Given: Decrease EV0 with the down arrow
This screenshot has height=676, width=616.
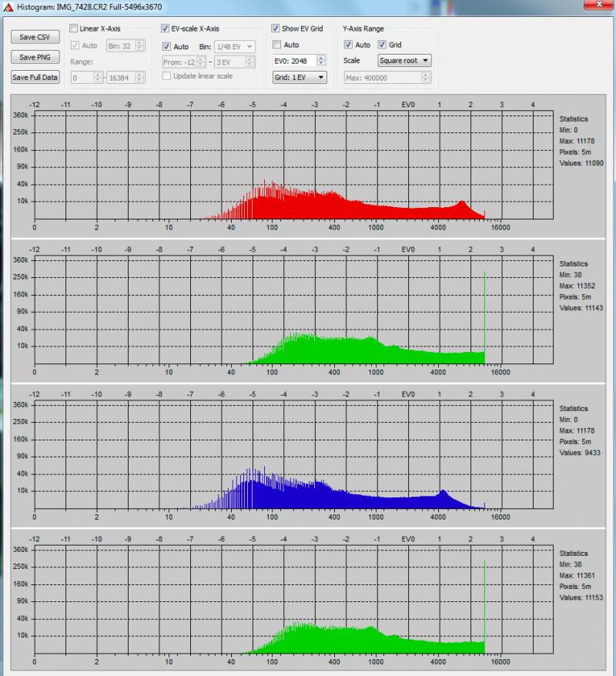Looking at the screenshot, I should [321, 63].
